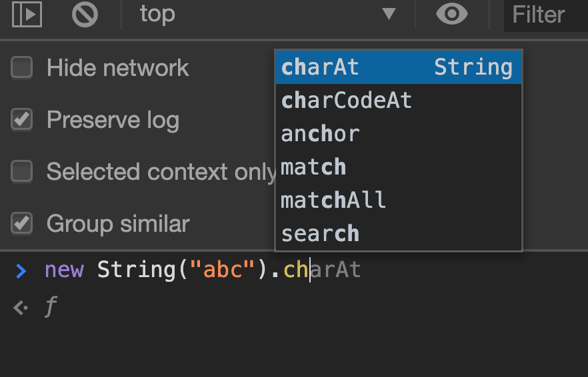Pick search from the autocomplete popup
The width and height of the screenshot is (588, 377).
(397, 234)
